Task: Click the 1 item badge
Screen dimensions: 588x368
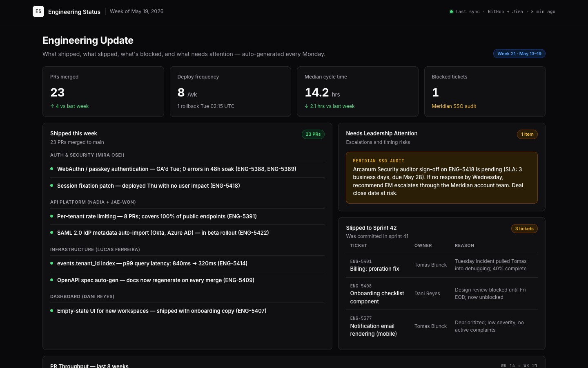Action: pyautogui.click(x=527, y=134)
